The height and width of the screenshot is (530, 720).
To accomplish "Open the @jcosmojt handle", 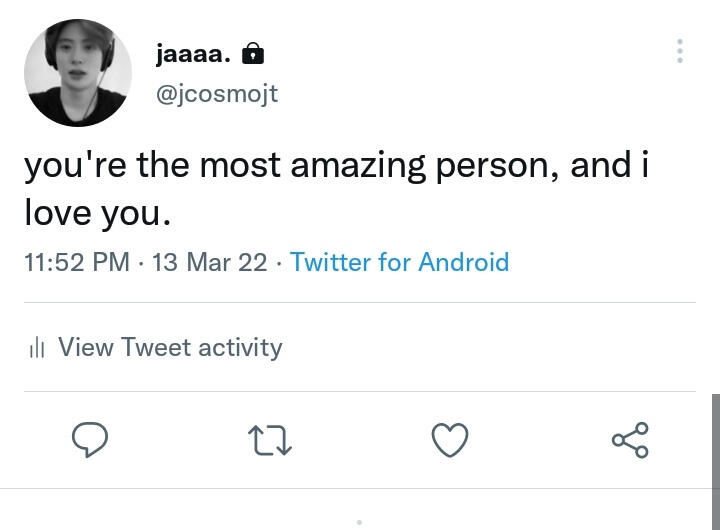I will [x=217, y=94].
